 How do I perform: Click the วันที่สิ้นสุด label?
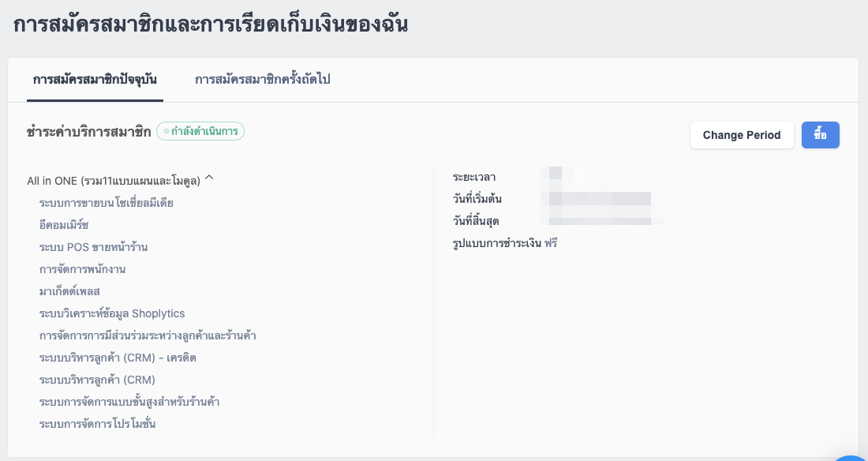tap(476, 221)
